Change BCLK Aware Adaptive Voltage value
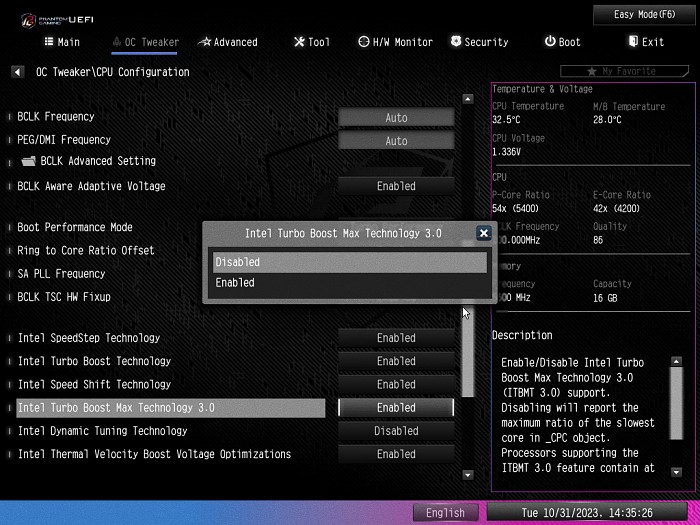Screen dimensions: 700x525 click(x=396, y=186)
